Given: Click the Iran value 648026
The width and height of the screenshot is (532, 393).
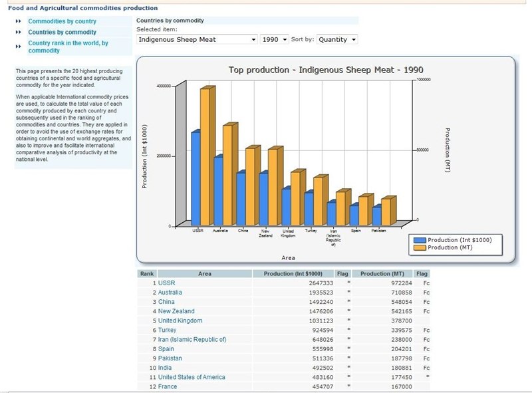Looking at the screenshot, I should click(323, 340).
